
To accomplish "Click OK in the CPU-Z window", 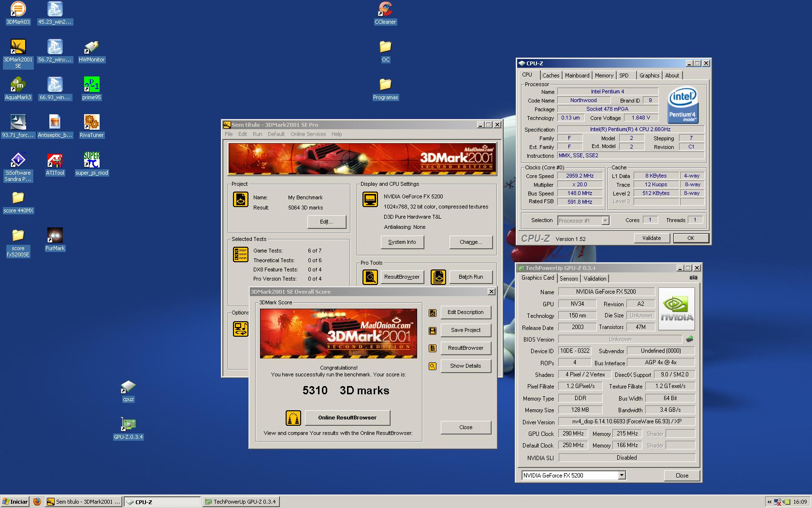I will coord(691,238).
